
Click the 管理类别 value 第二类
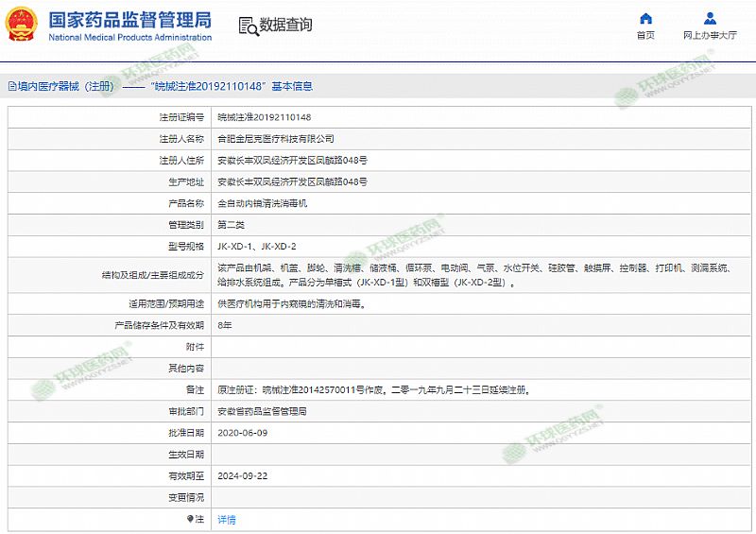coord(232,225)
